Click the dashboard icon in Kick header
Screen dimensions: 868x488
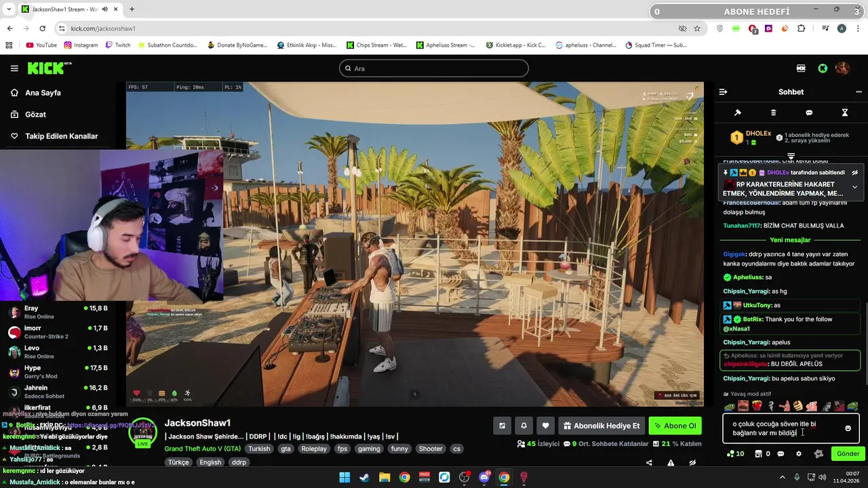point(801,68)
